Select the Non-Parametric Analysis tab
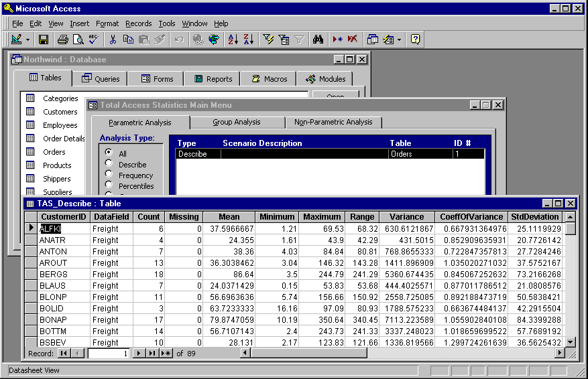Viewport: 588px width, 379px height. click(x=333, y=122)
